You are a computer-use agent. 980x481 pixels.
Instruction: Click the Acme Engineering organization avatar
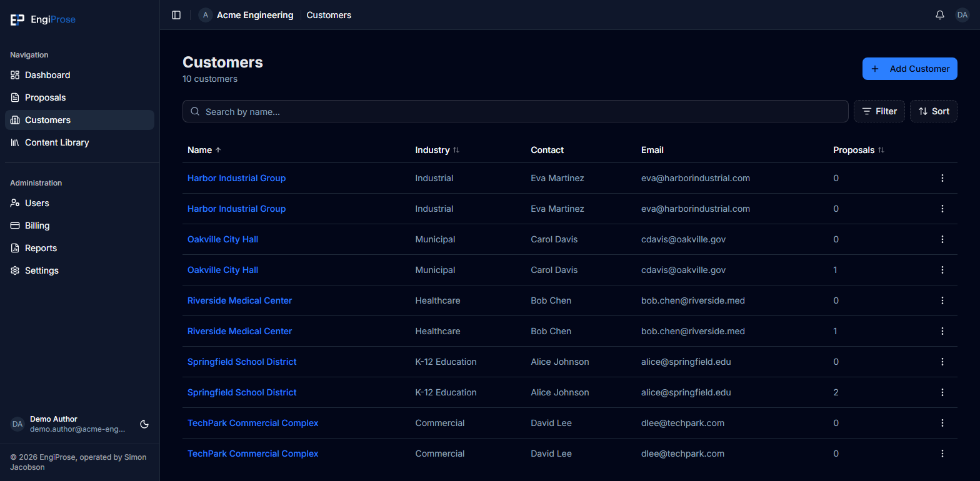206,15
